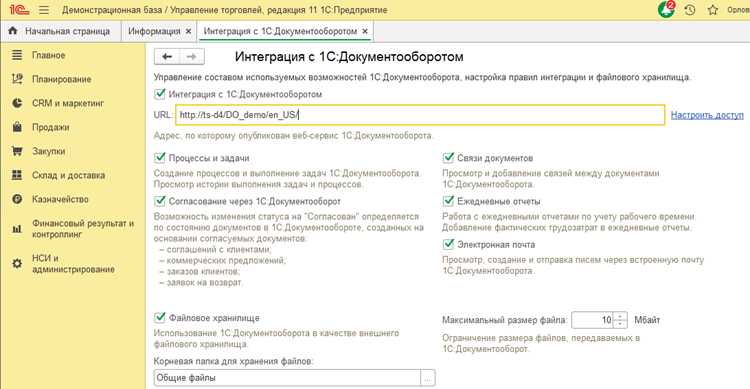This screenshot has width=750, height=389.
Task: Toggle Файловое хранилище checkbox
Action: coord(160,317)
